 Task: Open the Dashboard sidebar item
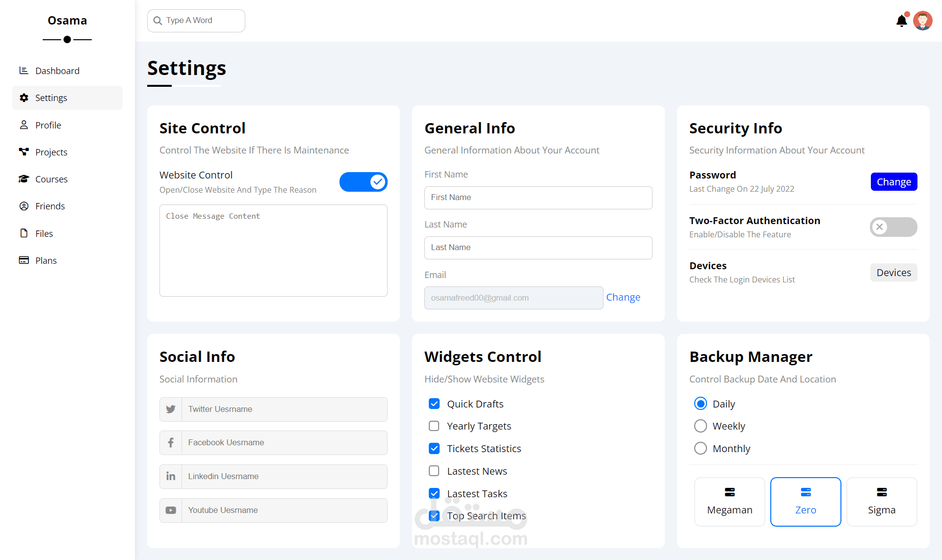[57, 71]
